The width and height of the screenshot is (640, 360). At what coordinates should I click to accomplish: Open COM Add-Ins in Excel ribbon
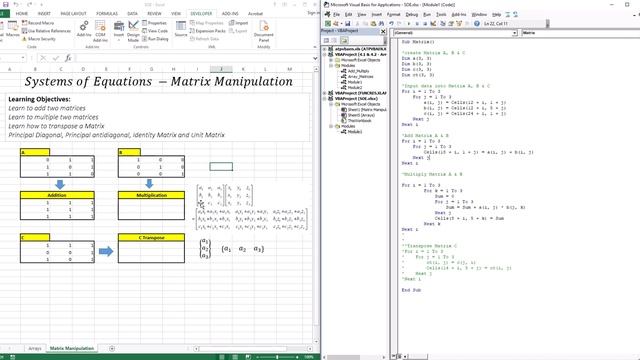pos(100,31)
